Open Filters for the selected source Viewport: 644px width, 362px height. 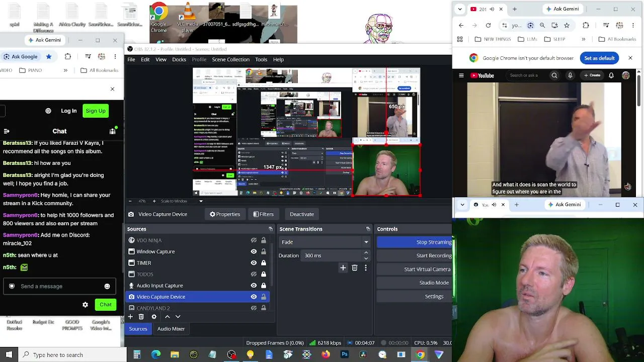[263, 214]
